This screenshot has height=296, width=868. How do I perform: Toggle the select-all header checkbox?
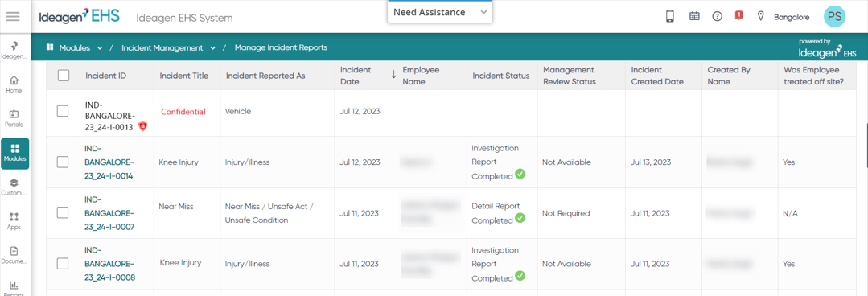tap(64, 76)
